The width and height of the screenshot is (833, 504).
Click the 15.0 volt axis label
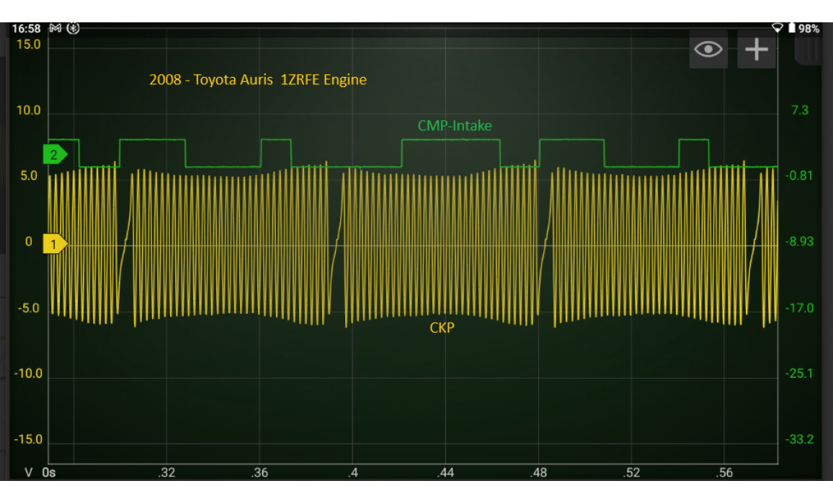tap(29, 45)
